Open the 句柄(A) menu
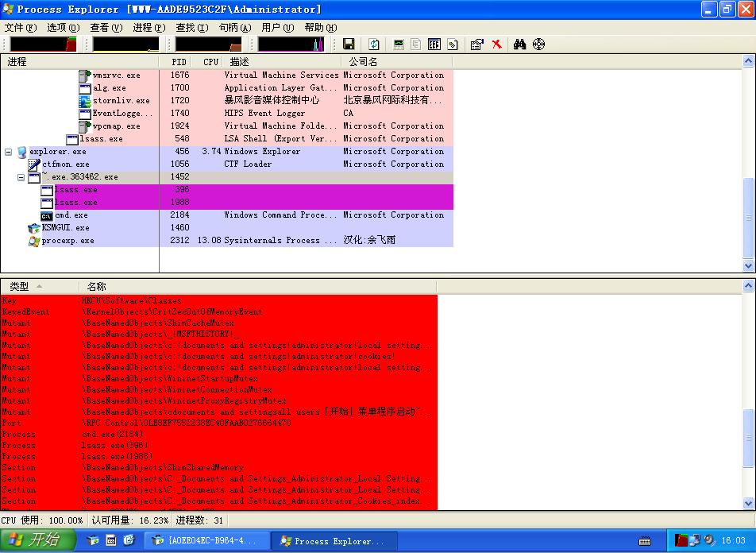 pos(235,28)
